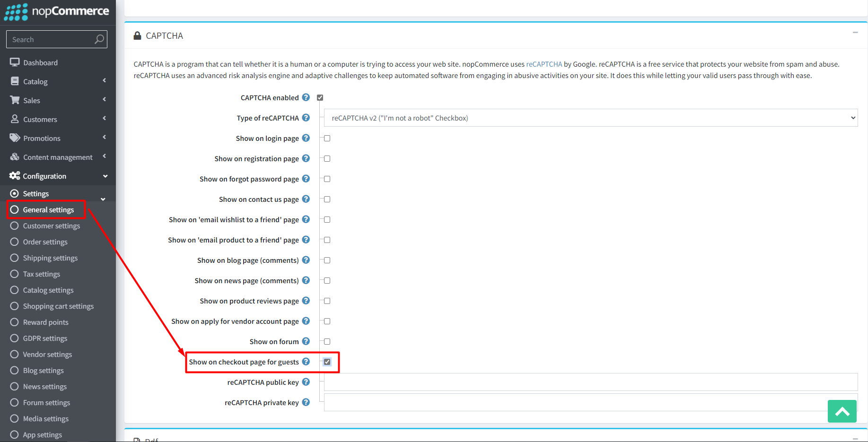
Task: Click the Sales shopping cart icon
Action: (x=15, y=100)
